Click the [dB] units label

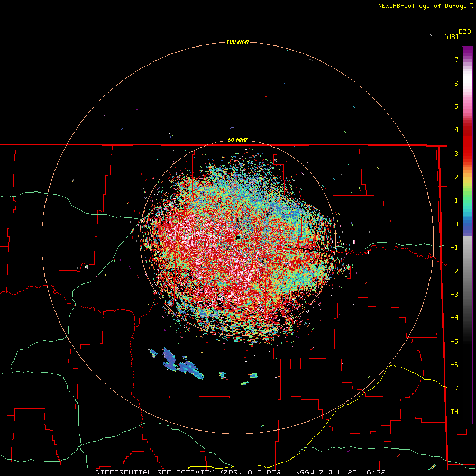pos(451,36)
